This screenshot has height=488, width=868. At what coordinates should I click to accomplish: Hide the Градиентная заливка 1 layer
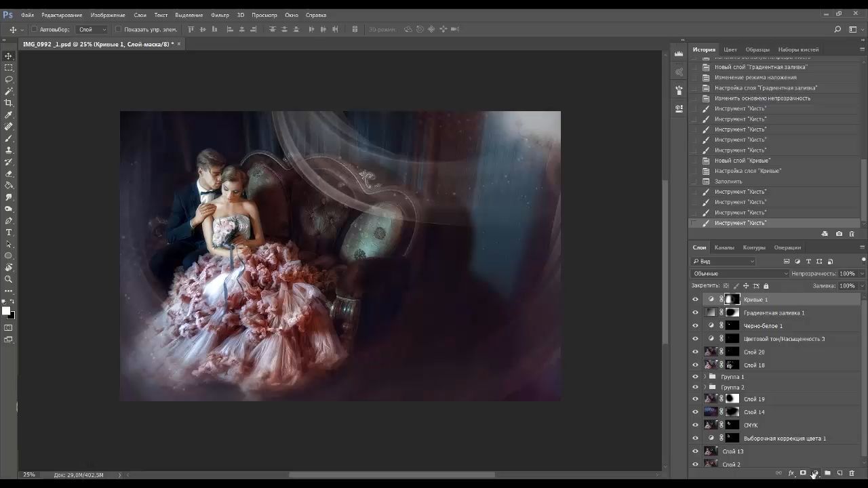coord(695,312)
